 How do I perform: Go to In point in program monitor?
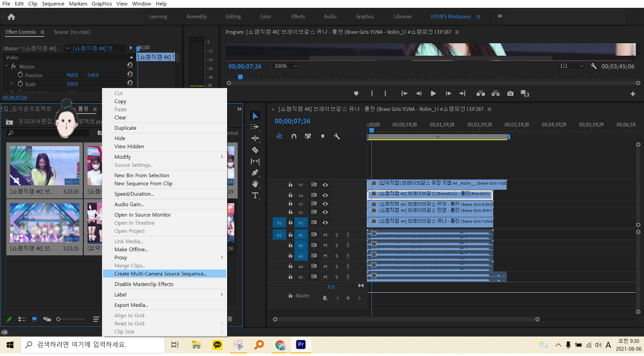point(404,93)
